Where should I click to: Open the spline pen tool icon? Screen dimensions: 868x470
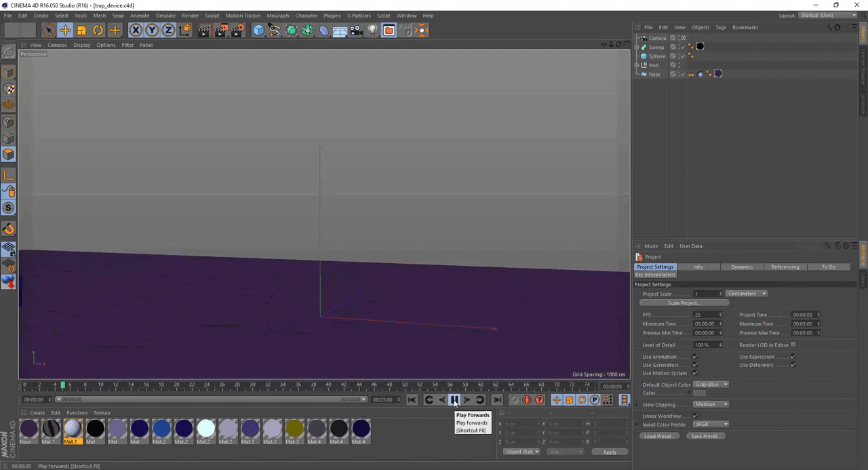tap(275, 30)
